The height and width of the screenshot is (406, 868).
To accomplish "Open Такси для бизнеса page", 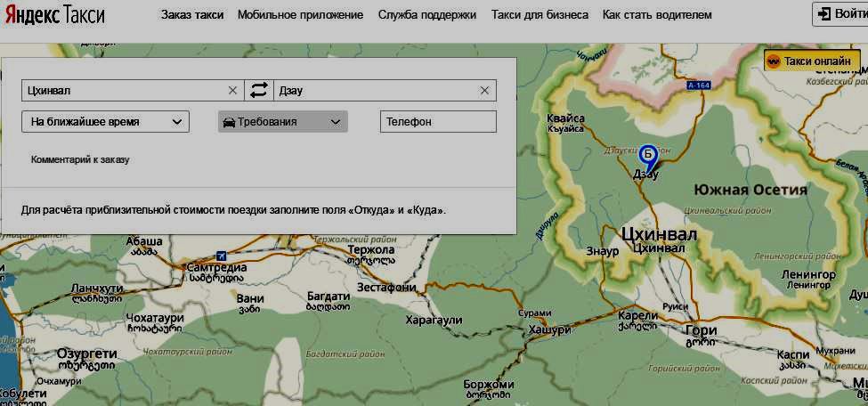I will coord(539,15).
